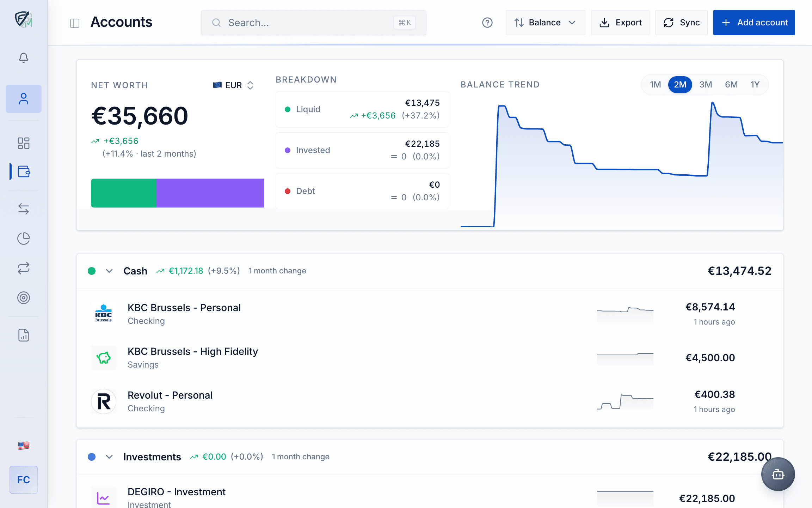
Task: Switch to the 3M trend tab
Action: [706, 85]
